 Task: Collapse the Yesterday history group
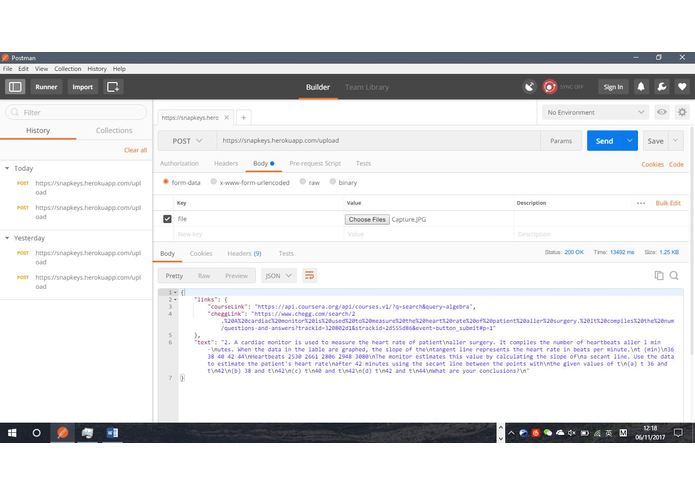(x=7, y=238)
